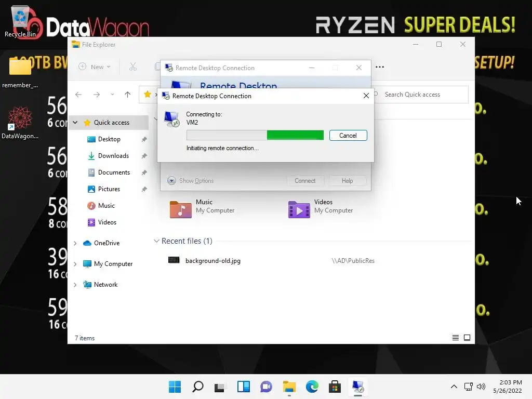Open the Windows Start menu
The height and width of the screenshot is (399, 532).
coord(175,387)
